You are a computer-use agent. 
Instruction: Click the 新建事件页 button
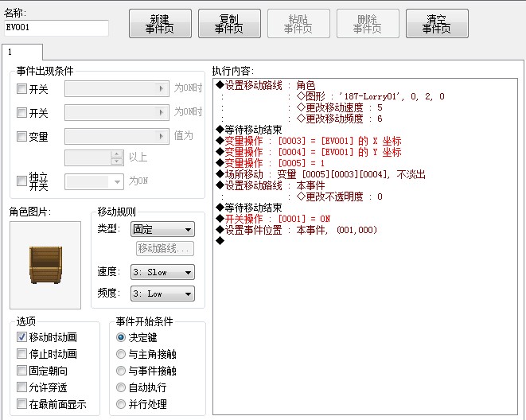(160, 23)
